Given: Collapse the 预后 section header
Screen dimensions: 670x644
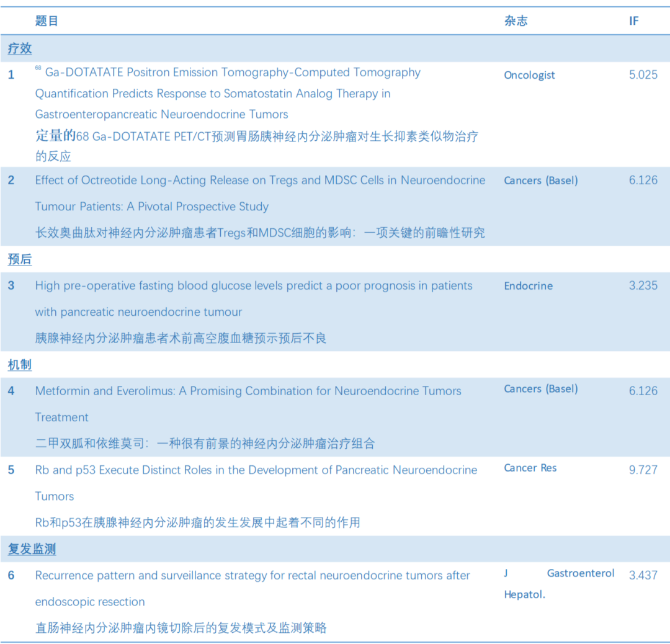Looking at the screenshot, I should (19, 259).
